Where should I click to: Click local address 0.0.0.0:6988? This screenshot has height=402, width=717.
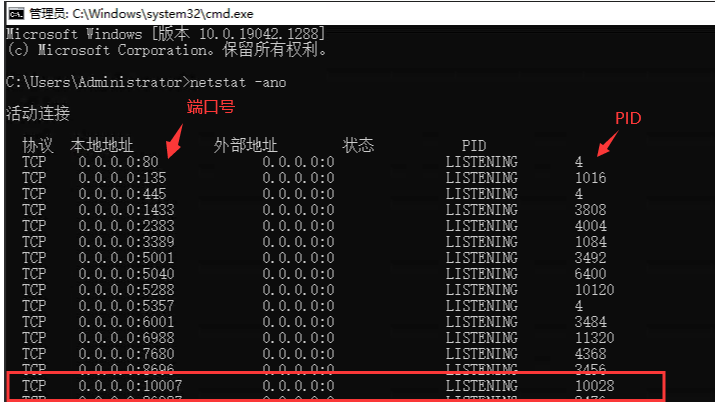(x=126, y=338)
